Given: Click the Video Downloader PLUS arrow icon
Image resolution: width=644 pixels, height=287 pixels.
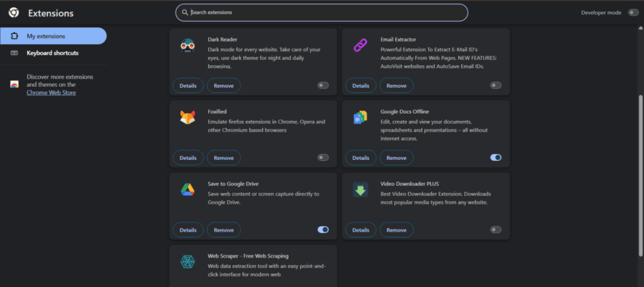Looking at the screenshot, I should (x=360, y=189).
